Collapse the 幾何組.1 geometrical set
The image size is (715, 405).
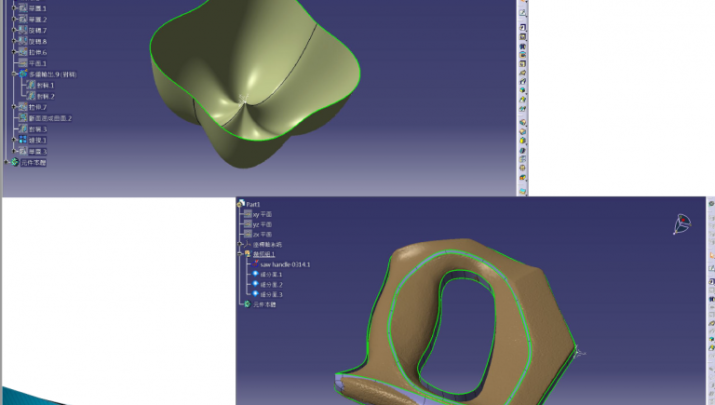click(x=240, y=254)
